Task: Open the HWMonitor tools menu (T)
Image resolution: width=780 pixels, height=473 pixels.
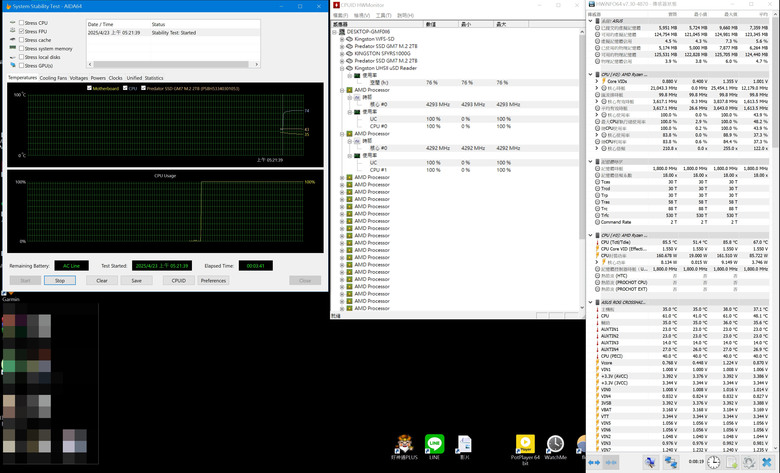Action: point(384,15)
